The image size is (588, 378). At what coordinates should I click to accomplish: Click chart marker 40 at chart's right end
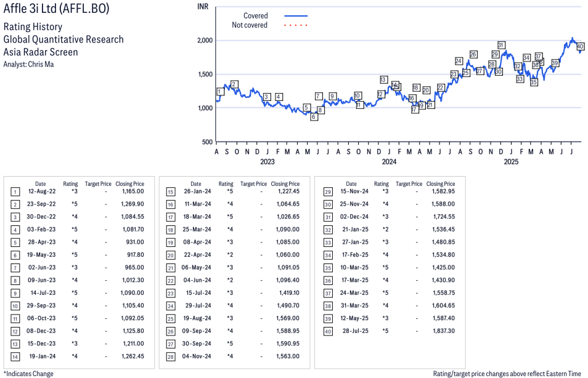coord(580,46)
